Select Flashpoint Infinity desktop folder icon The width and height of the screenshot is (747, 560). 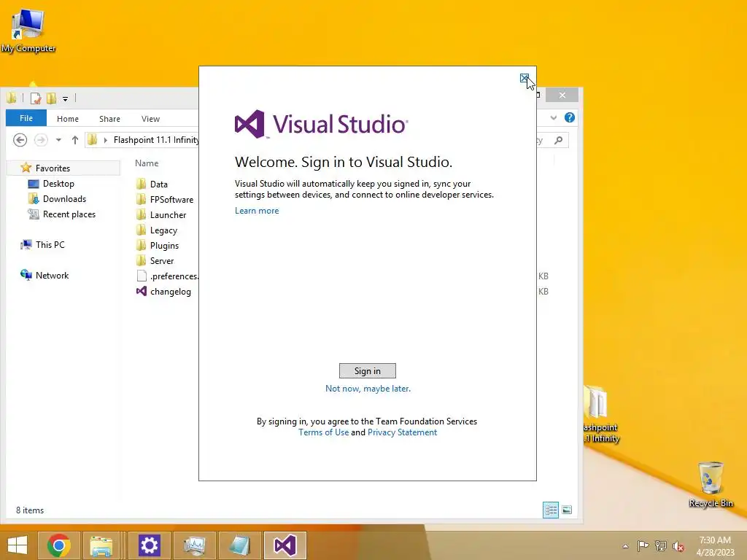pyautogui.click(x=601, y=414)
